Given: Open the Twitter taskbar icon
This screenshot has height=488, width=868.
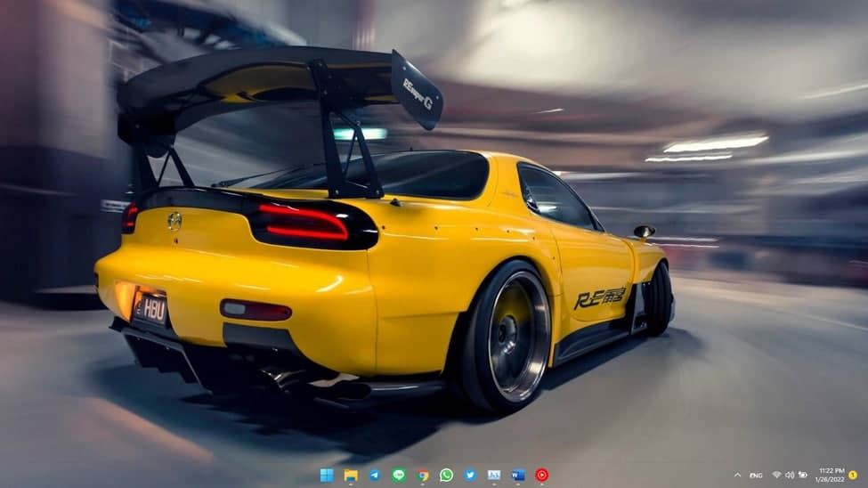Looking at the screenshot, I should click(x=470, y=475).
